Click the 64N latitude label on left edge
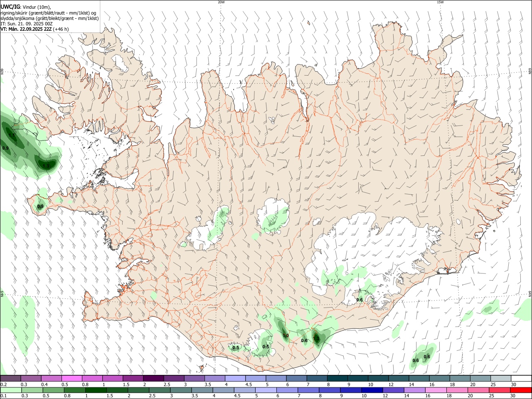 click(2, 294)
